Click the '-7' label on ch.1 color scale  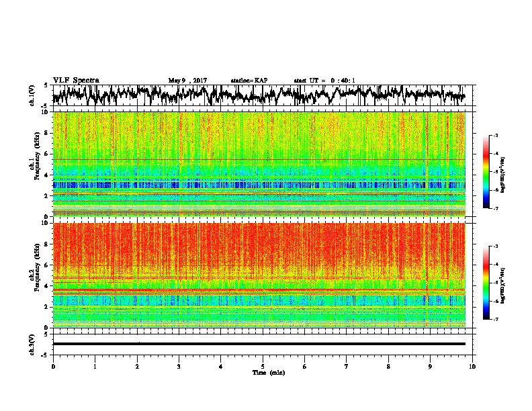[496, 208]
